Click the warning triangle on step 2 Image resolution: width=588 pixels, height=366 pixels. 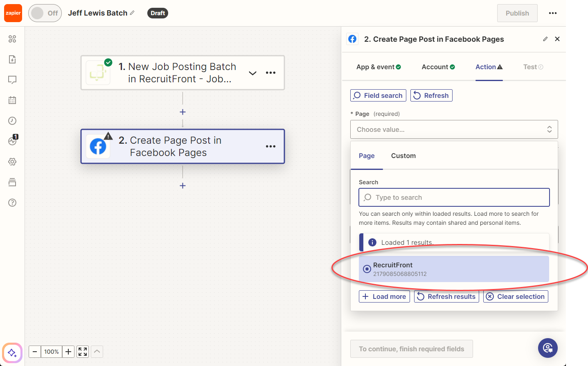(108, 136)
